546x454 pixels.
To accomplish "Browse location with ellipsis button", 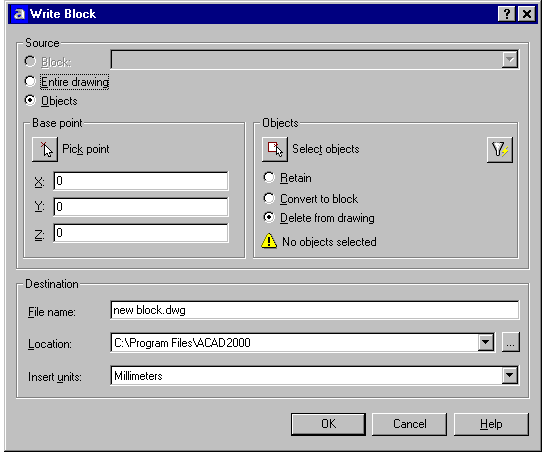I will (x=510, y=343).
